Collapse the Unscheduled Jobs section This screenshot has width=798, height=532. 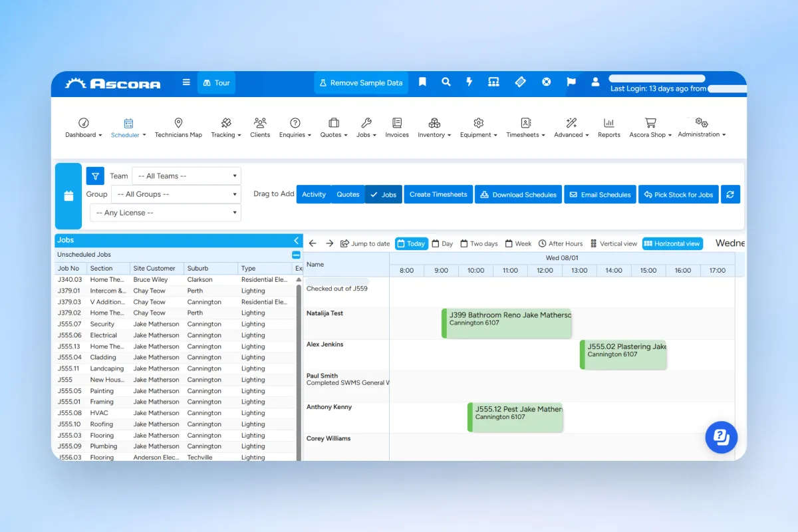click(x=296, y=255)
